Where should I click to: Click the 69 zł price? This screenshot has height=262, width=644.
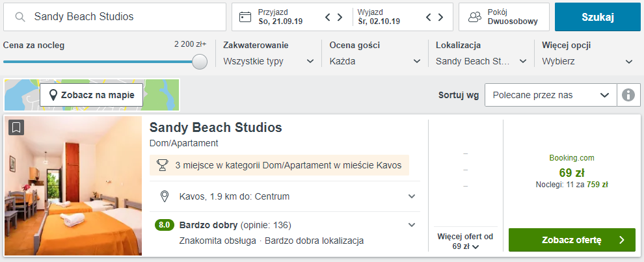pos(572,172)
